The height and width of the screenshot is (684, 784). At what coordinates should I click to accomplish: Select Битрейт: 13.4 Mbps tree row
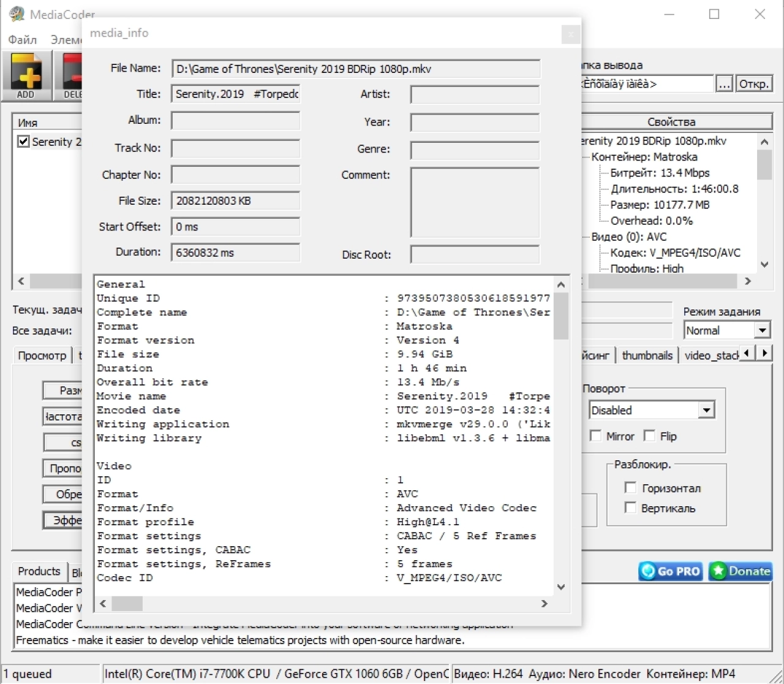click(x=660, y=173)
